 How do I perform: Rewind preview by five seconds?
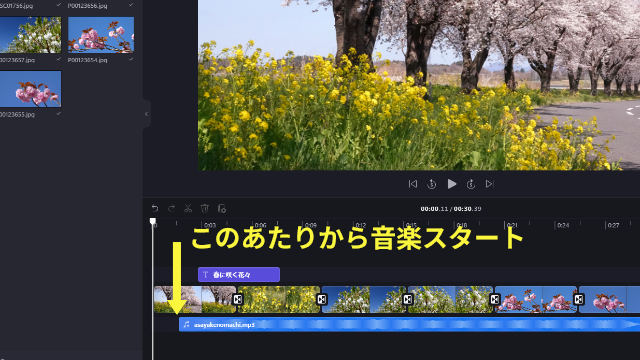point(432,184)
